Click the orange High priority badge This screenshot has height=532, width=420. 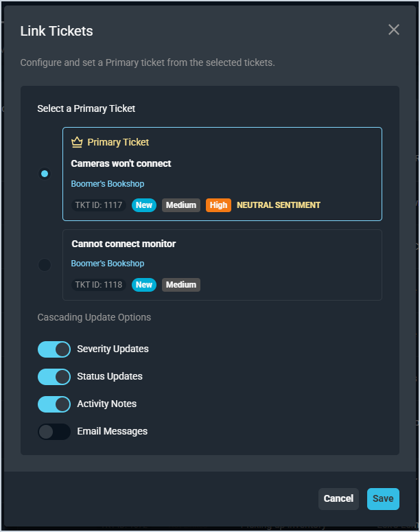click(218, 205)
